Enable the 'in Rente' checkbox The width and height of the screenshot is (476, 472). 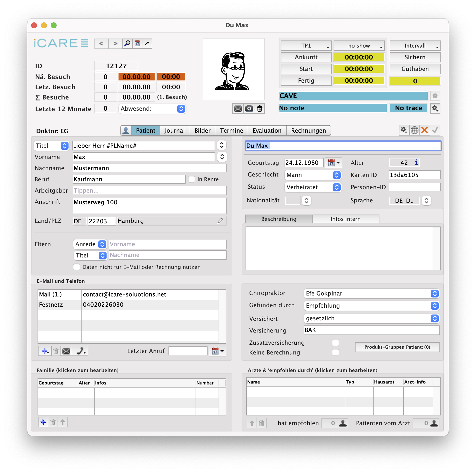tap(192, 179)
